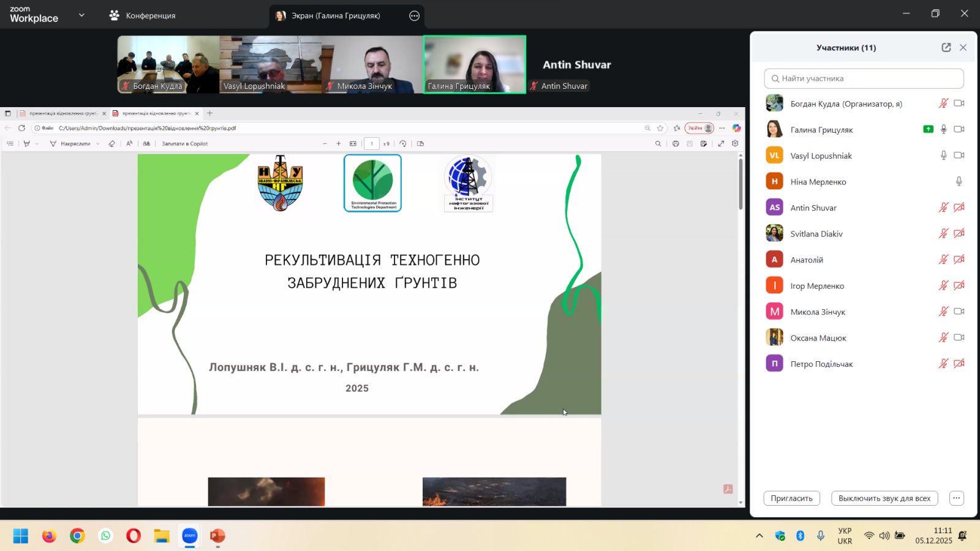Expand the Zoom Workplace dropdown chevron
The width and height of the screenshot is (980, 551).
tap(81, 15)
